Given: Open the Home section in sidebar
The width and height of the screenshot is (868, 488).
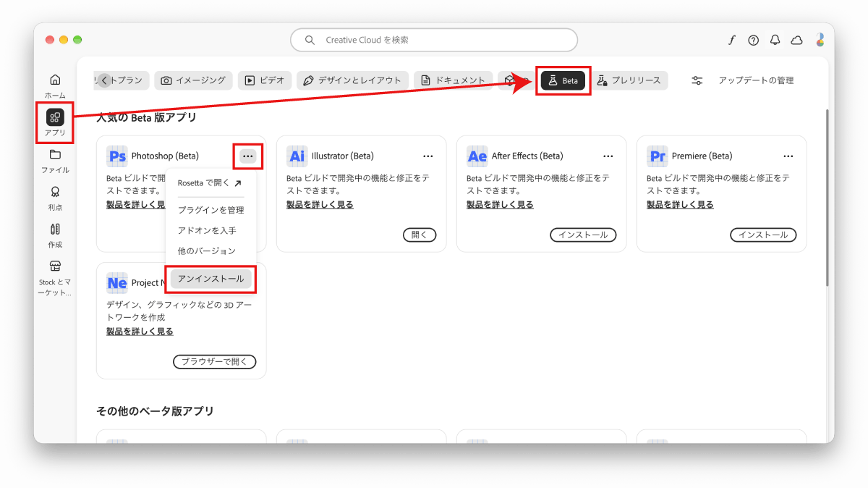Looking at the screenshot, I should pyautogui.click(x=55, y=85).
